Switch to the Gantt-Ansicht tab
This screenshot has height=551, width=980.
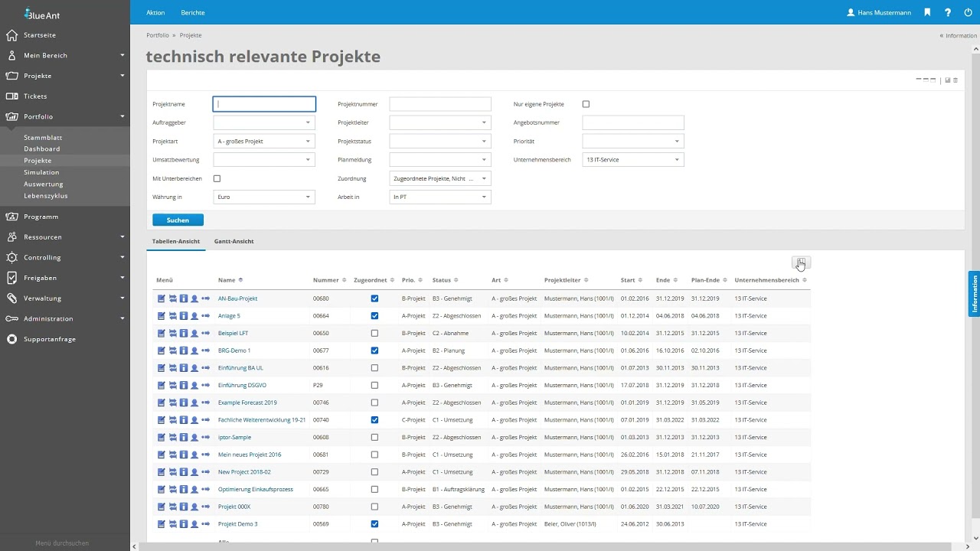tap(234, 241)
